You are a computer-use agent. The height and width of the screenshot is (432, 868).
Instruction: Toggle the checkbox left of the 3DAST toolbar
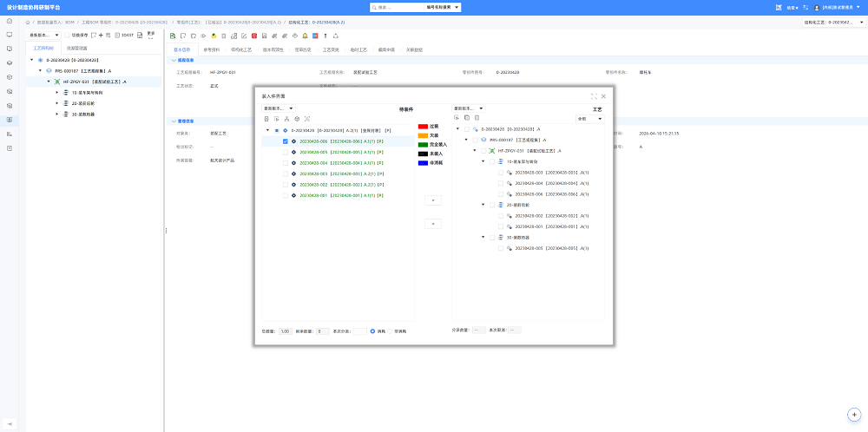(x=67, y=35)
